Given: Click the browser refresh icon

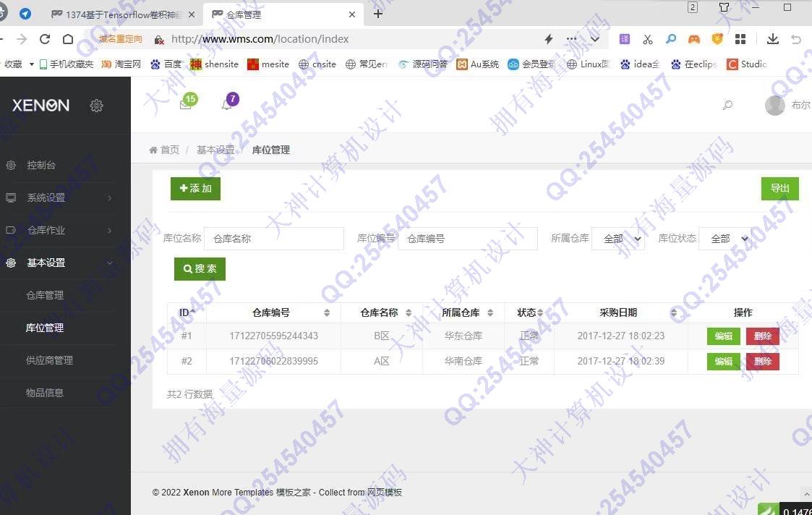Looking at the screenshot, I should 45,39.
